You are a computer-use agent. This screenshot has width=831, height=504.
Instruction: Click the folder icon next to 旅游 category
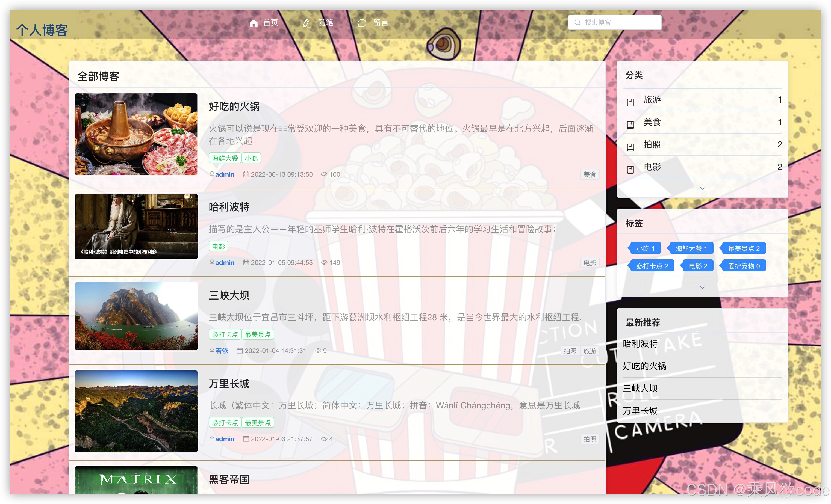point(631,102)
